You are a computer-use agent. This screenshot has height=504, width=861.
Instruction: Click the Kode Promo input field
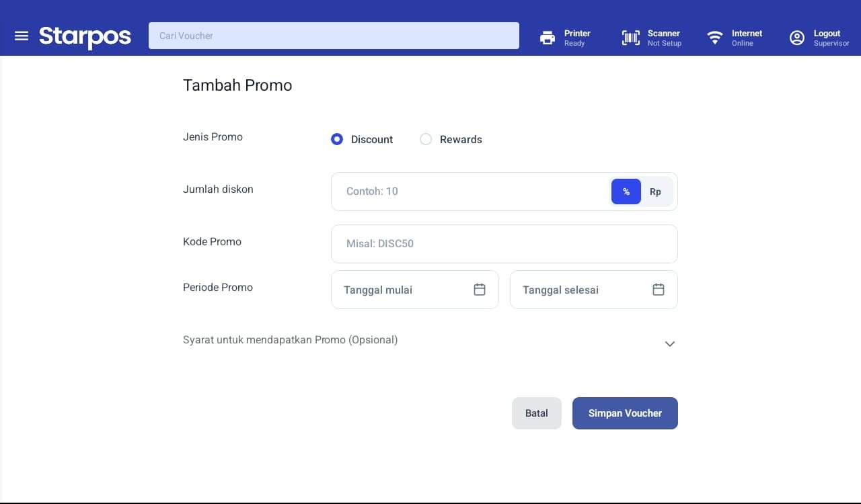[x=504, y=244]
